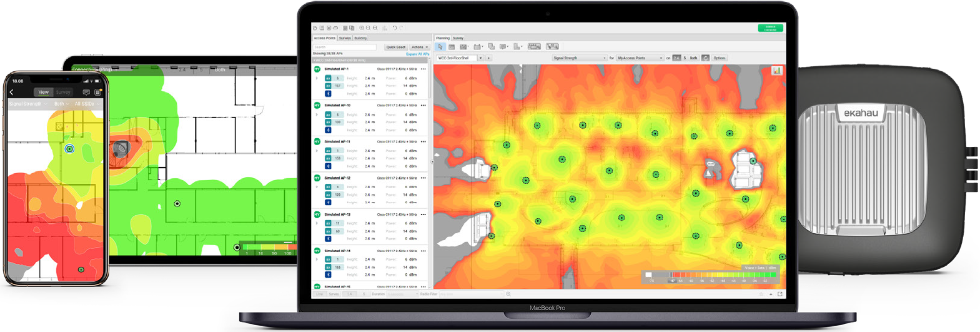Click the area tool icon in Planning toolbar
The height and width of the screenshot is (332, 980).
[x=492, y=47]
